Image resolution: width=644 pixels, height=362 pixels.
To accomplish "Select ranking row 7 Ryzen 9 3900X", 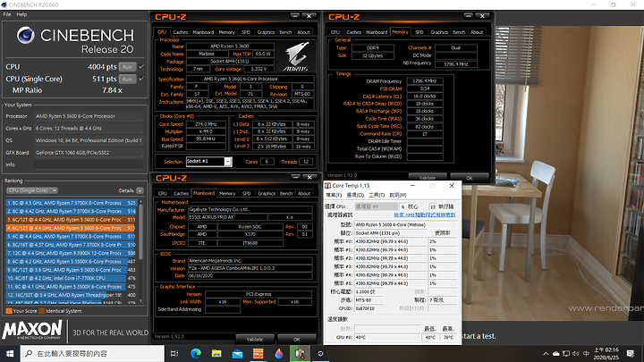I will point(71,253).
